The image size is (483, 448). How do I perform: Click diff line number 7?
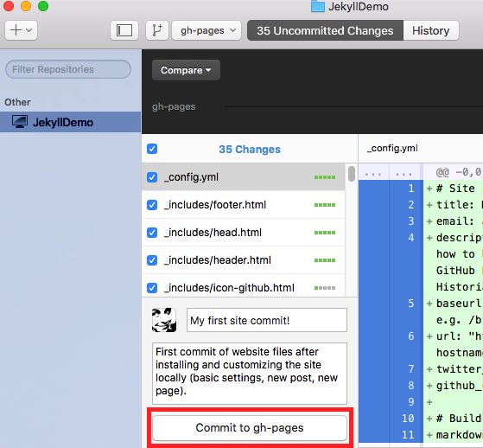pyautogui.click(x=411, y=369)
